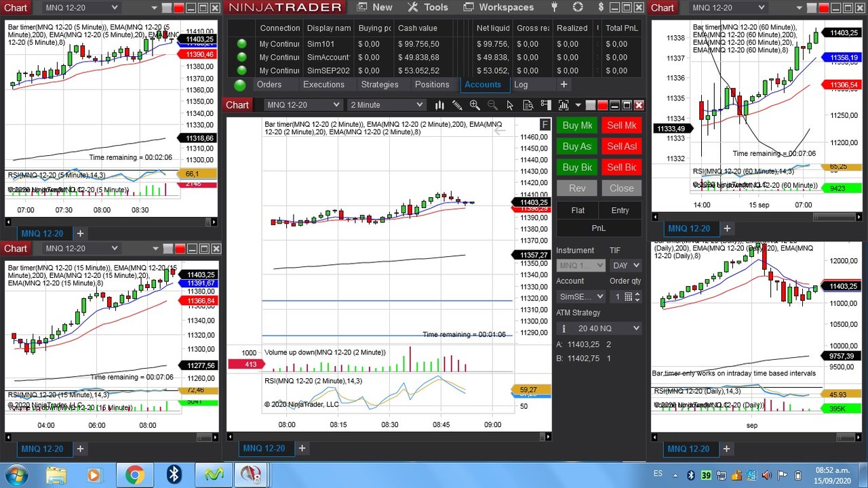Open Google Chrome from the taskbar
This screenshot has width=868, height=488.
(134, 474)
